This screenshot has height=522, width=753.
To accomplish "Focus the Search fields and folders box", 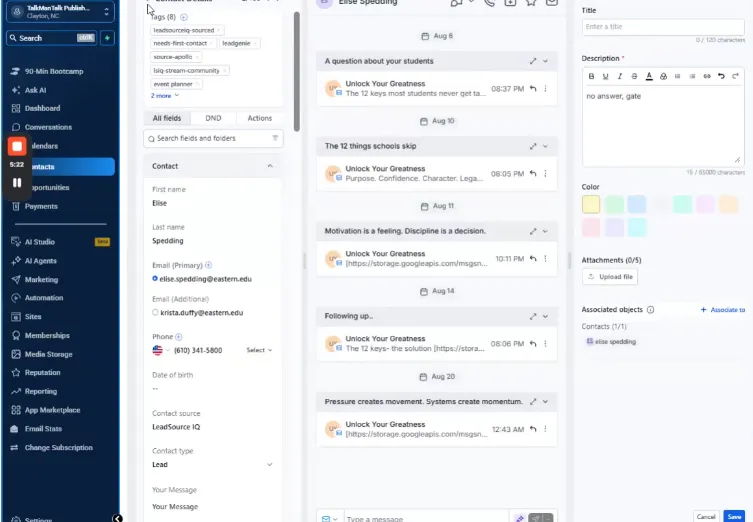I will [x=213, y=138].
